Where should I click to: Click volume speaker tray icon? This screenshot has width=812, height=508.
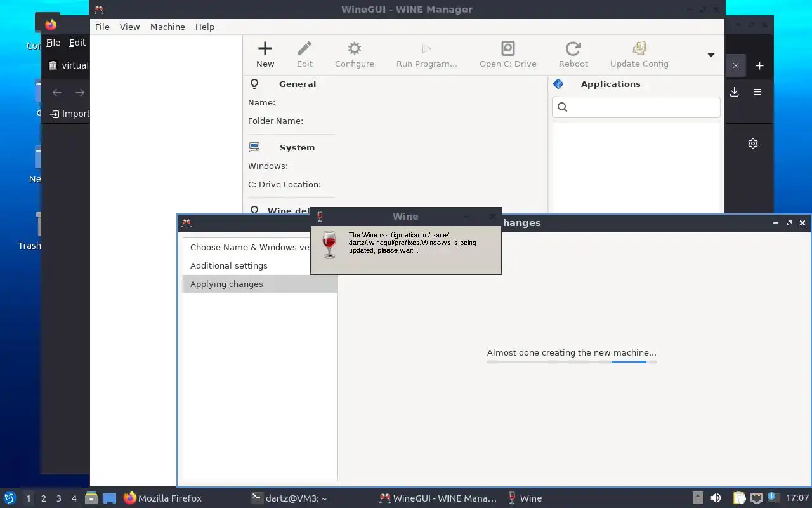coord(716,498)
